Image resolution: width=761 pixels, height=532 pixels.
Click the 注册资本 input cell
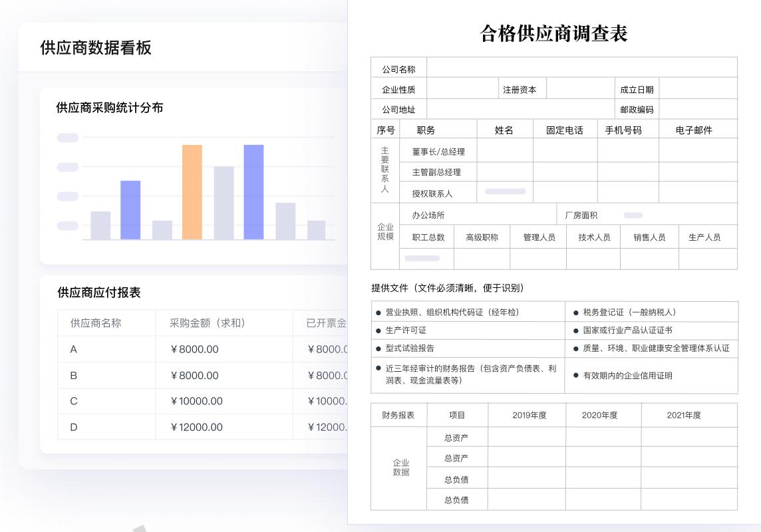580,88
